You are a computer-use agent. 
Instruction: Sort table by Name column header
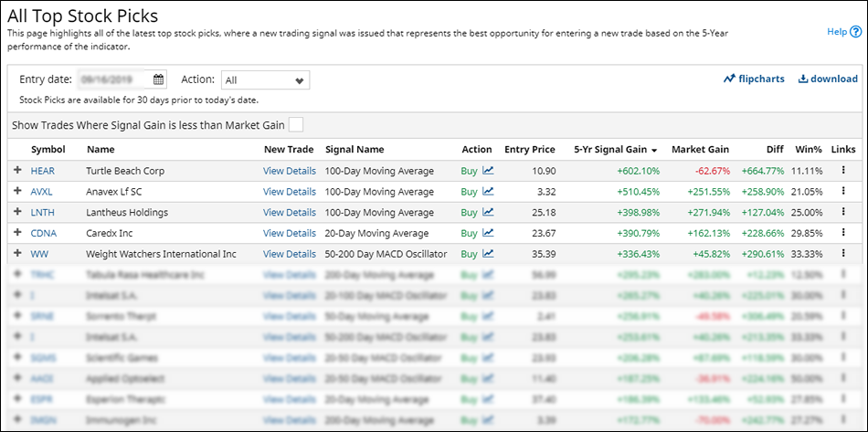click(x=101, y=150)
